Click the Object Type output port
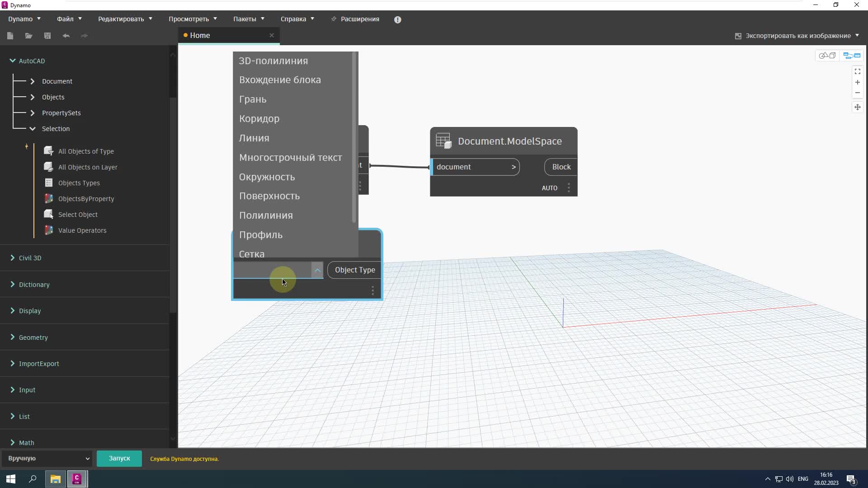This screenshot has height=488, width=868. (354, 270)
